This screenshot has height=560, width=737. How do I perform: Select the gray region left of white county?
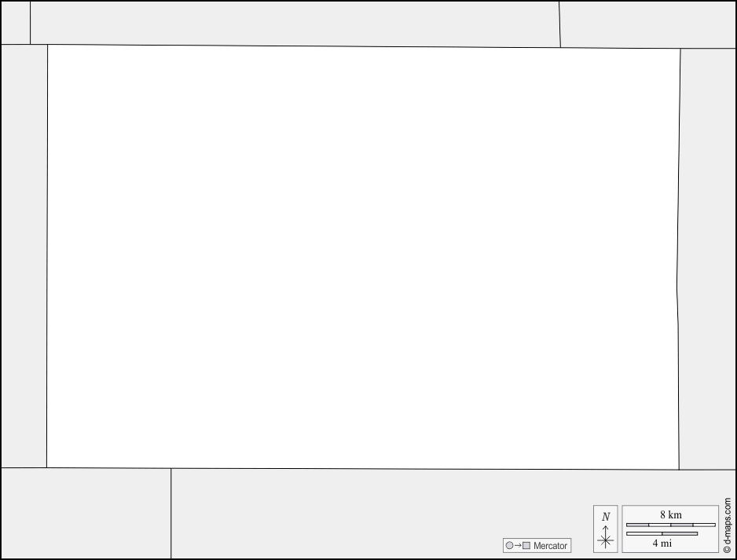[x=24, y=256]
